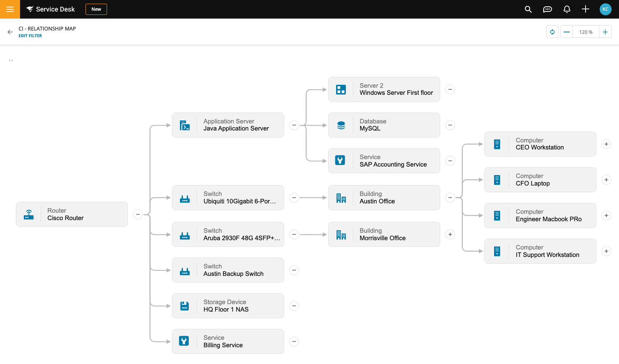Open the notifications bell

tap(567, 9)
